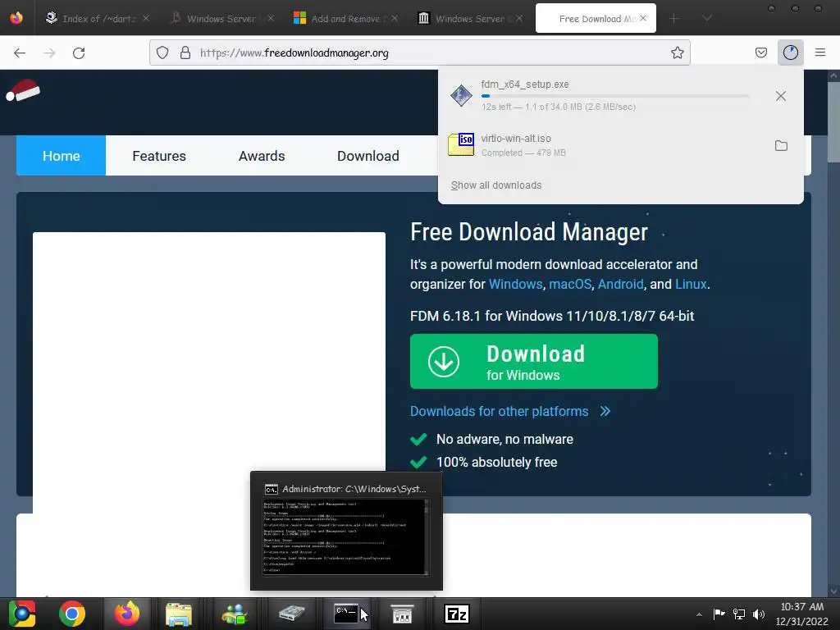
Task: Click the fdm_x64_setup.exe file icon
Action: point(461,96)
